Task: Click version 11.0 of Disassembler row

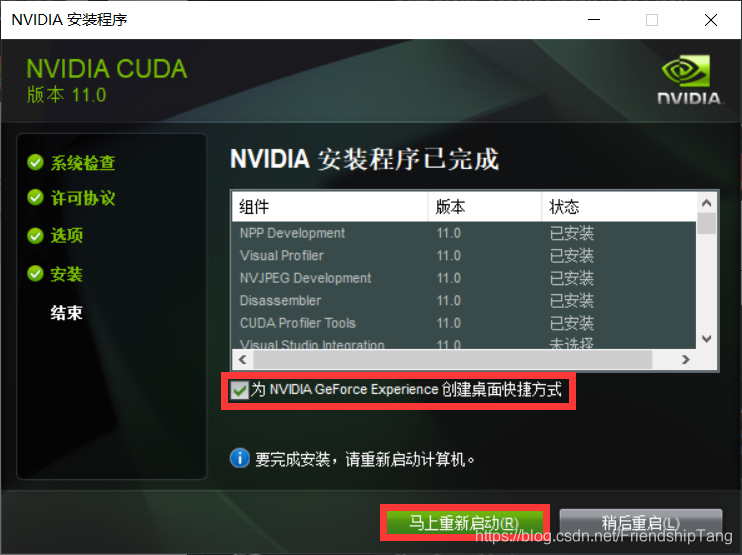Action: point(449,300)
